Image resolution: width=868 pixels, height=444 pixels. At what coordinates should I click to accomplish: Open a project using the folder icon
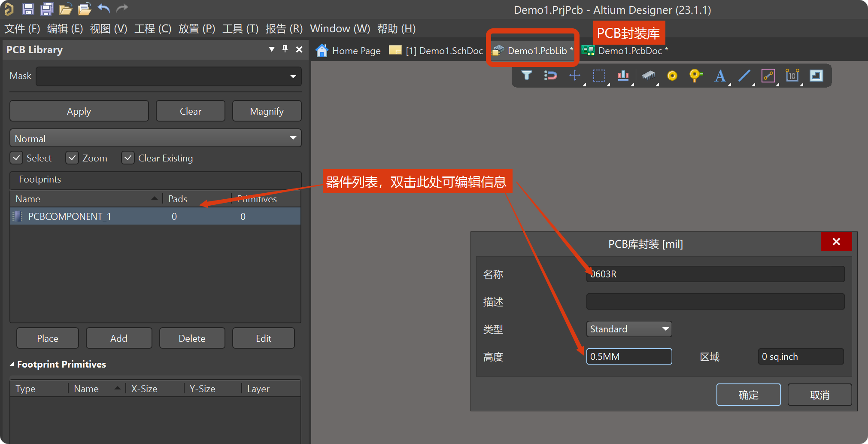tap(66, 9)
